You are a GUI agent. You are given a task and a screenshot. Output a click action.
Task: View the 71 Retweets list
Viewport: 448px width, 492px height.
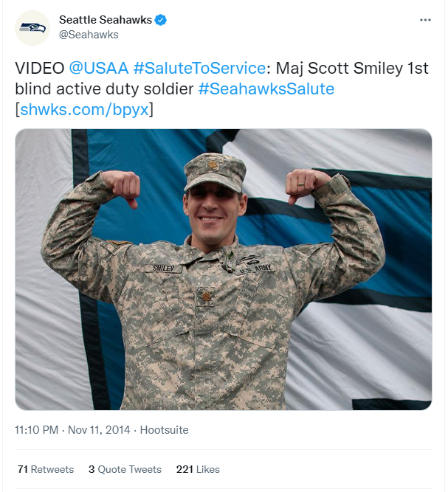click(46, 469)
